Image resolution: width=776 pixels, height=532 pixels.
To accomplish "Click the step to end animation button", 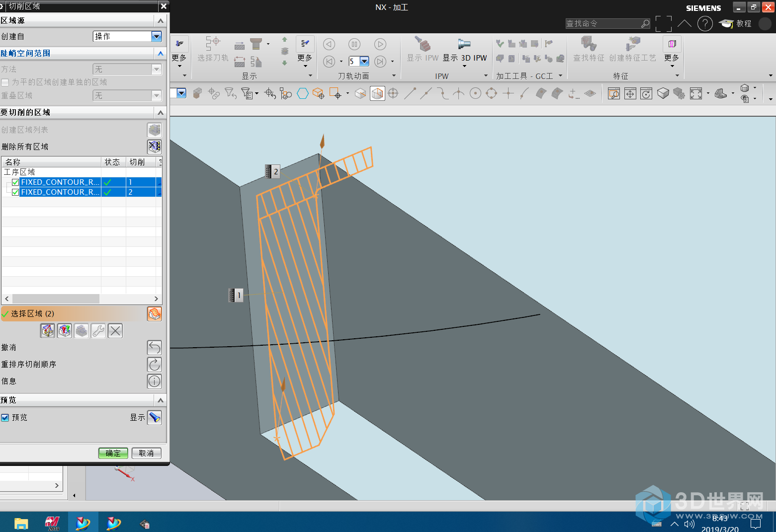I will (380, 61).
